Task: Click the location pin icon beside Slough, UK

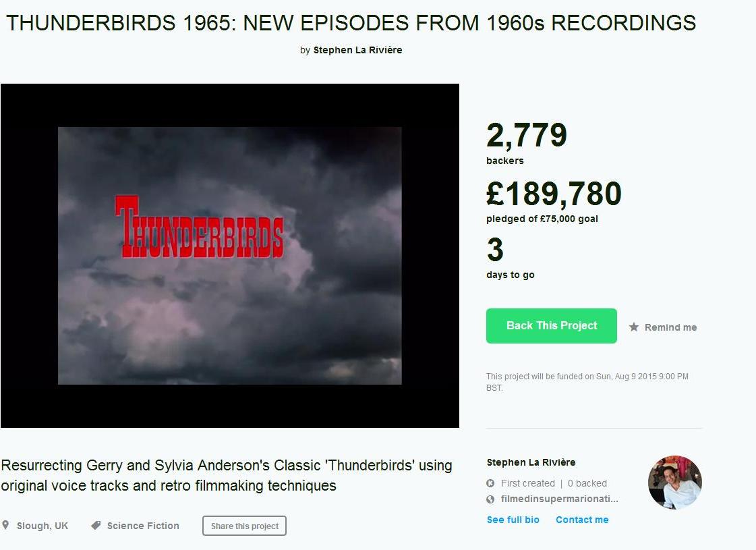Action: click(5, 525)
